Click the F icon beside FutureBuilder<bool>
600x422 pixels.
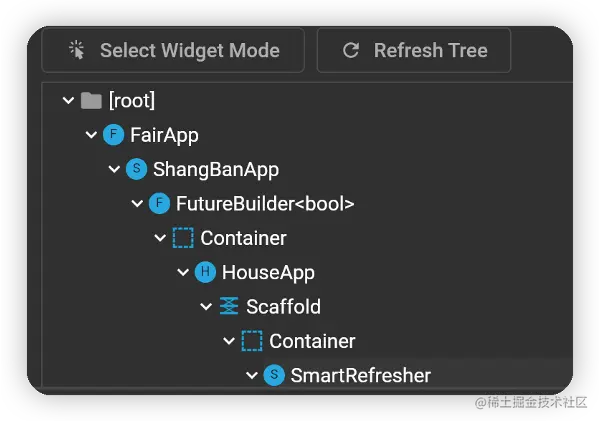click(159, 204)
